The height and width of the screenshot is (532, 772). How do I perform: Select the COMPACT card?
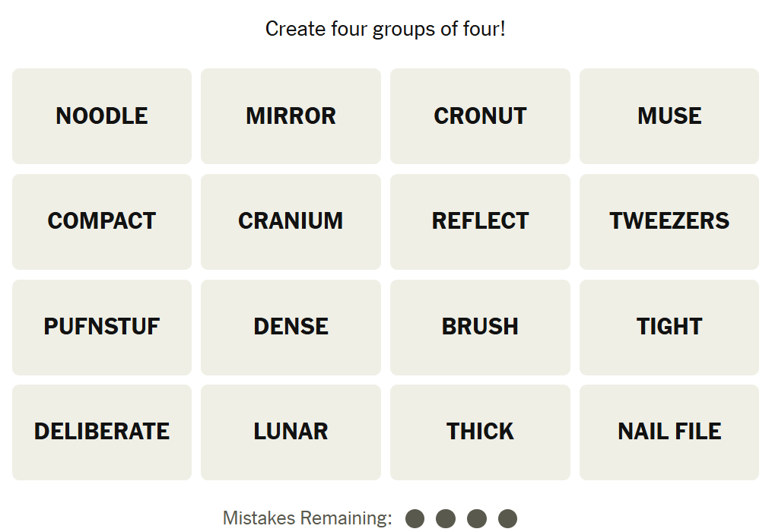(102, 221)
